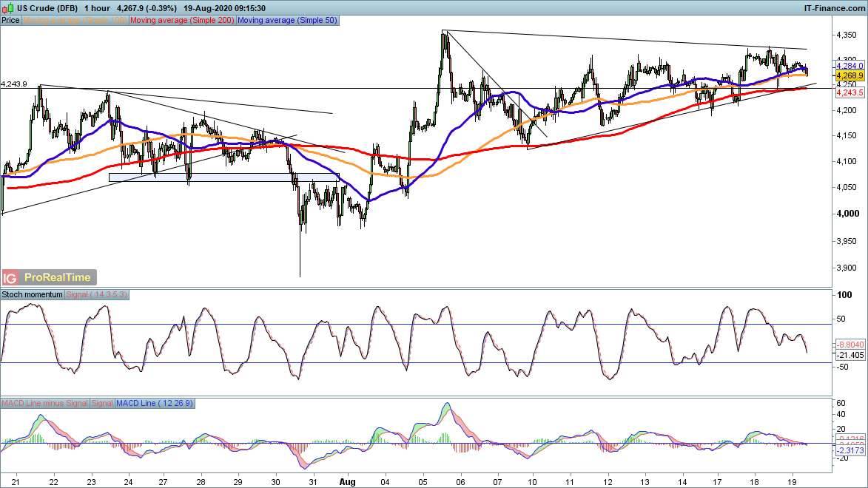The width and height of the screenshot is (868, 488).
Task: Select the Price indicator tab
Action: [11, 21]
